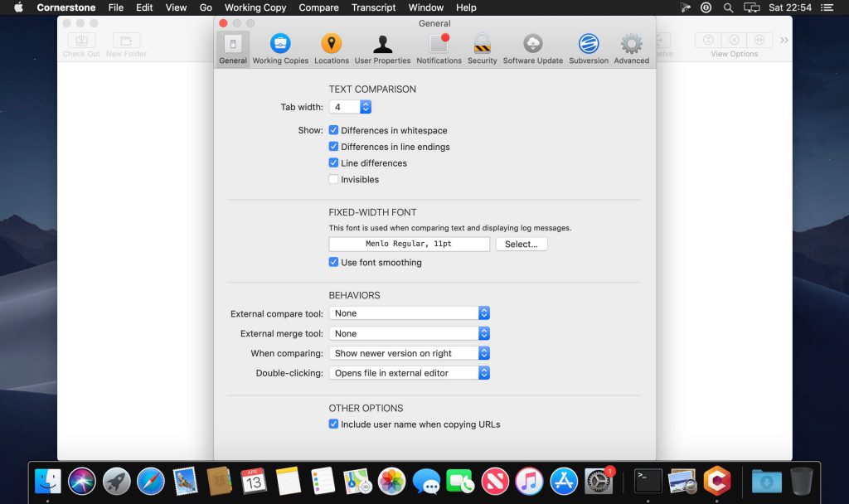
Task: Click the Menlo Regular font field
Action: pos(409,244)
